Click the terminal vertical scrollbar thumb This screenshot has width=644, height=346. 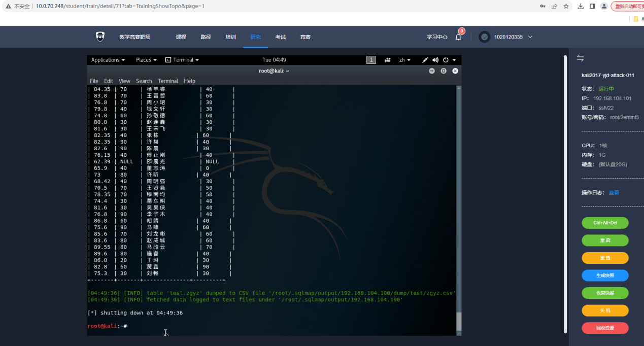point(459,322)
